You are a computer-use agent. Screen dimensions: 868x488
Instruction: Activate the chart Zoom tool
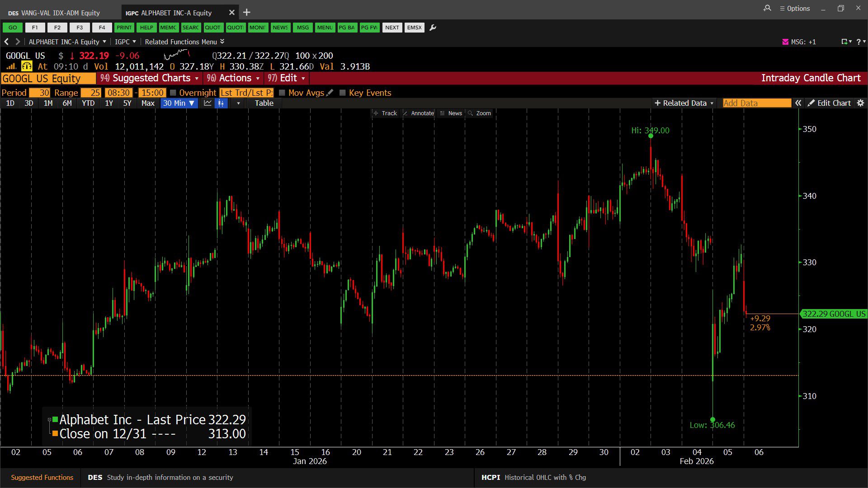click(479, 113)
